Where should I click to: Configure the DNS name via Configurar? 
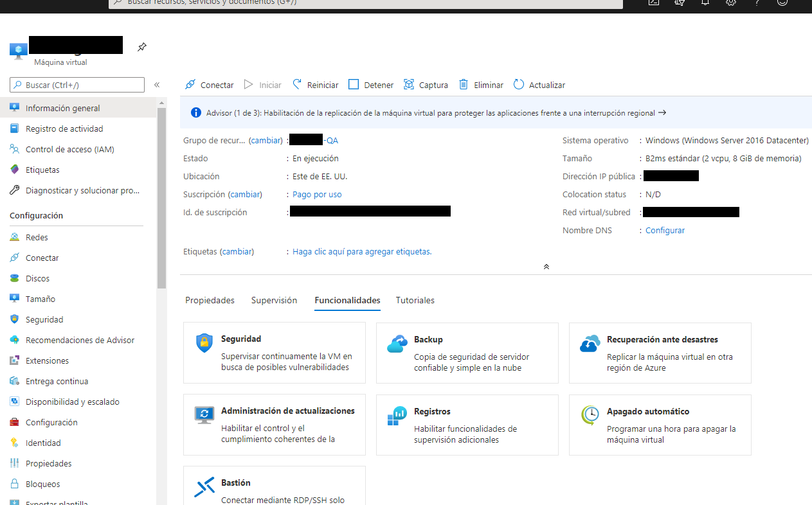coord(665,230)
